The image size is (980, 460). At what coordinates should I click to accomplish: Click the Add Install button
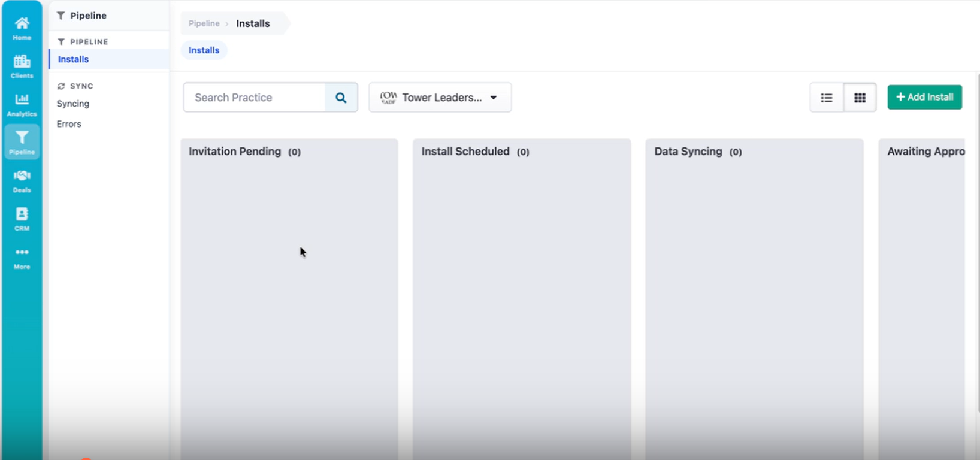click(925, 97)
